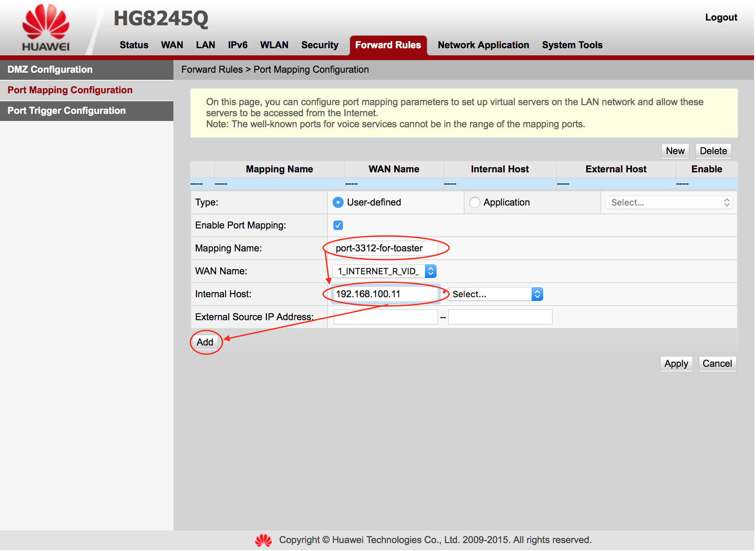
Task: Click the Logout link
Action: (x=721, y=17)
